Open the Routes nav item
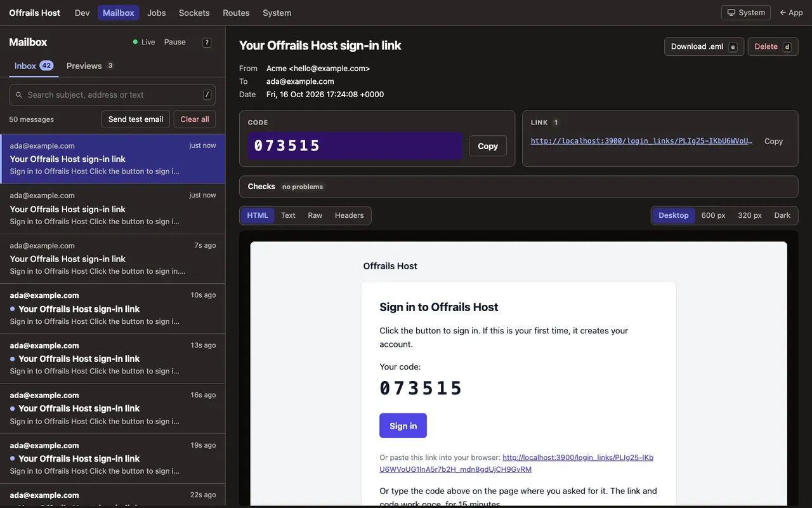This screenshot has width=812, height=508. 236,13
